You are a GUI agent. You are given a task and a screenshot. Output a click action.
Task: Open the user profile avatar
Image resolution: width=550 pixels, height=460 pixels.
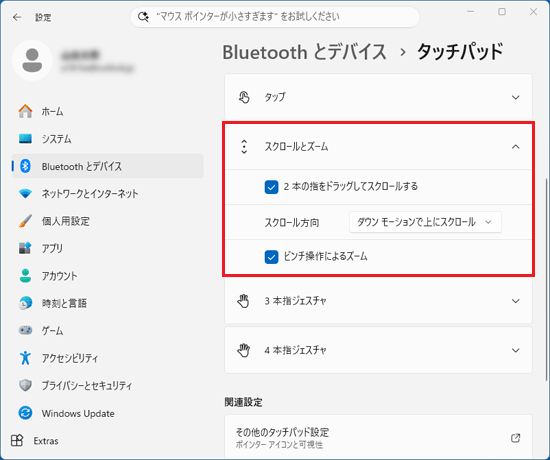pyautogui.click(x=32, y=60)
